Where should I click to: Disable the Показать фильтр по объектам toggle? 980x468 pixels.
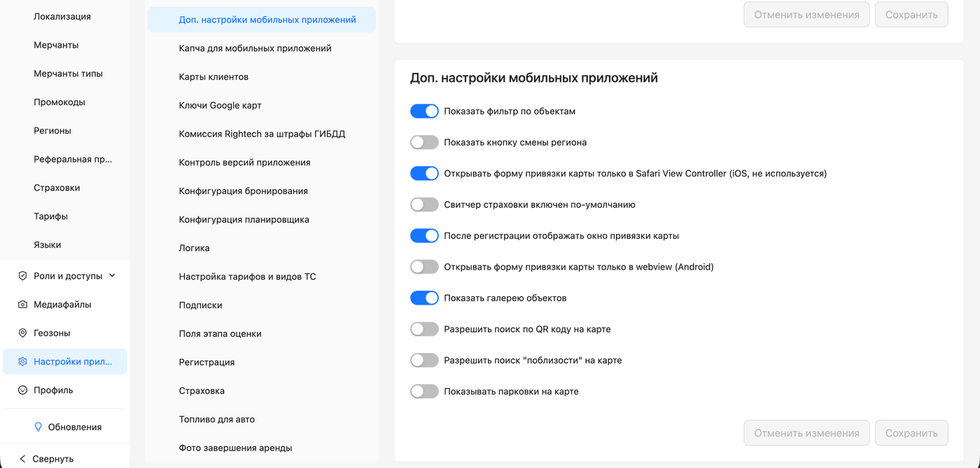click(424, 111)
